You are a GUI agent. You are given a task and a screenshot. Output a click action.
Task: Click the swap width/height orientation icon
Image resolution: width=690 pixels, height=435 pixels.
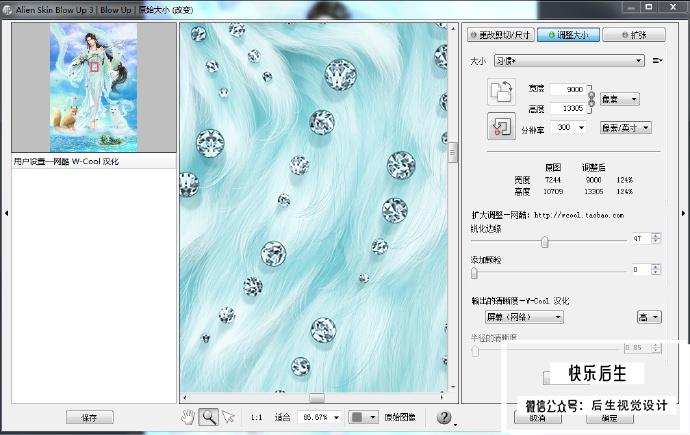(x=501, y=92)
